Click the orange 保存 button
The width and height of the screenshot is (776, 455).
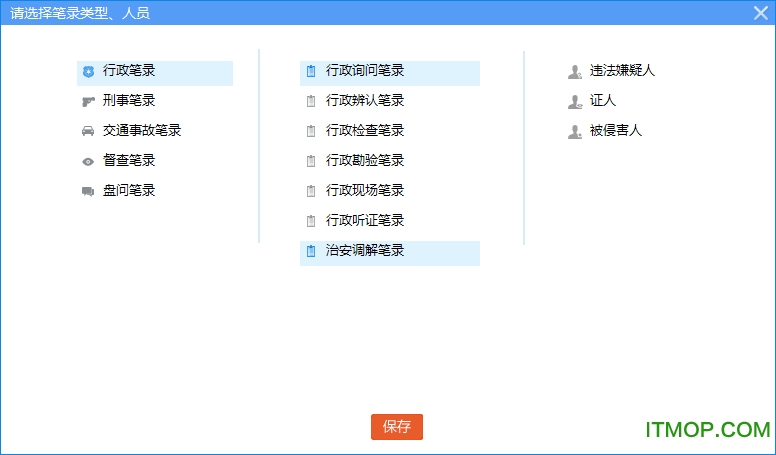[397, 427]
